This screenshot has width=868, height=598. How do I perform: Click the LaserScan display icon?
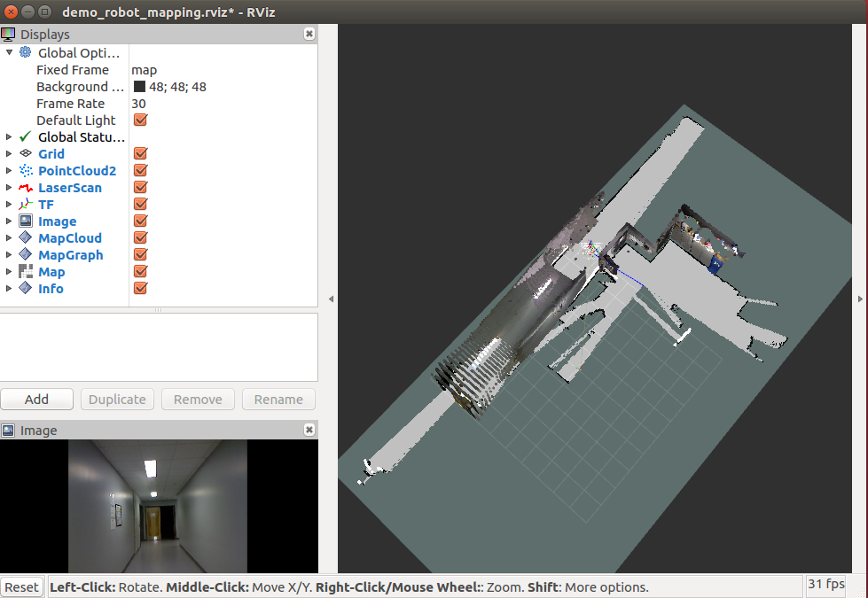coord(26,188)
